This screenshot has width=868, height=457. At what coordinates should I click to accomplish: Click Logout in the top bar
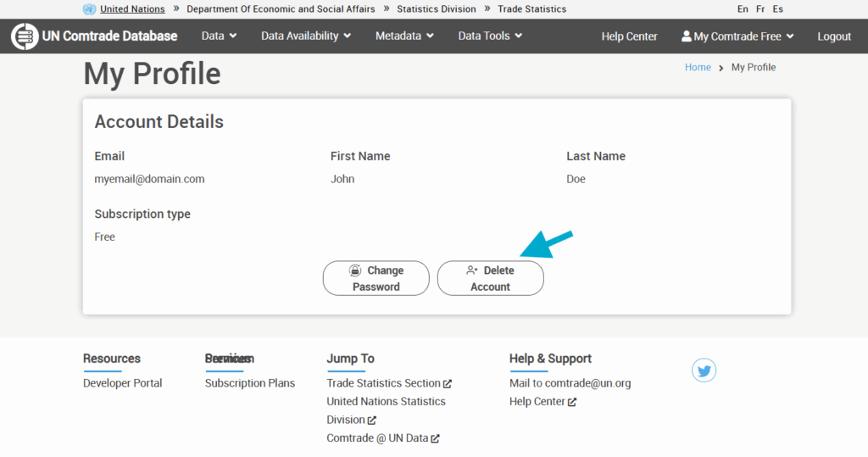click(834, 36)
